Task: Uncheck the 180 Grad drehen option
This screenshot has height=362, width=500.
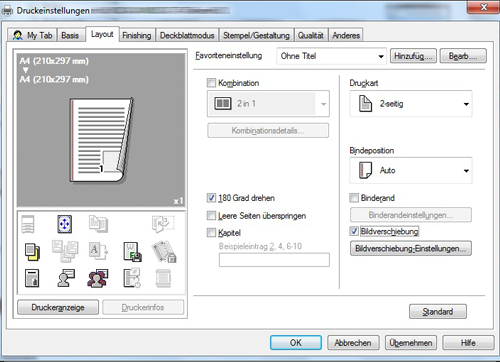Action: [x=211, y=198]
